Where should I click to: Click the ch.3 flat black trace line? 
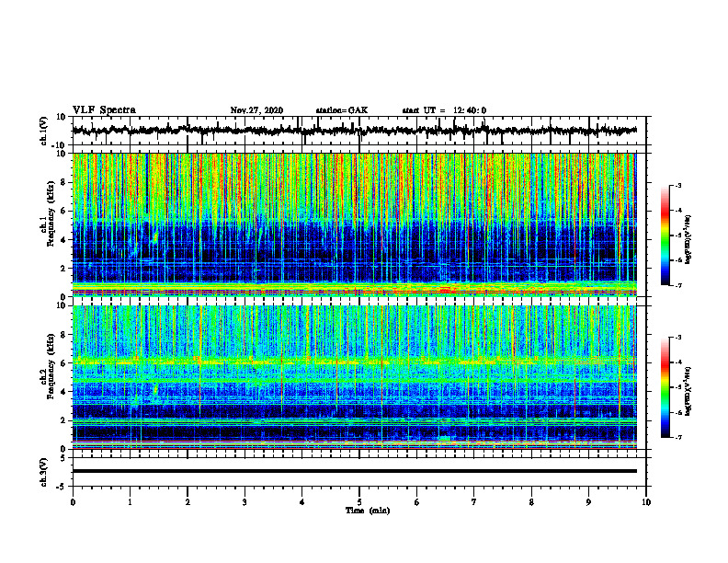pyautogui.click(x=354, y=471)
